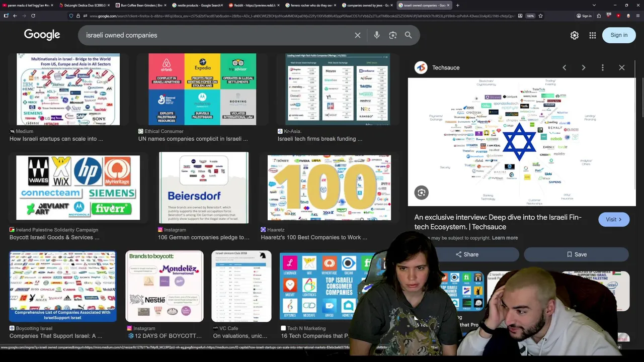This screenshot has height=362, width=644.
Task: Click the red YouTube extension icon
Action: pyautogui.click(x=619, y=16)
